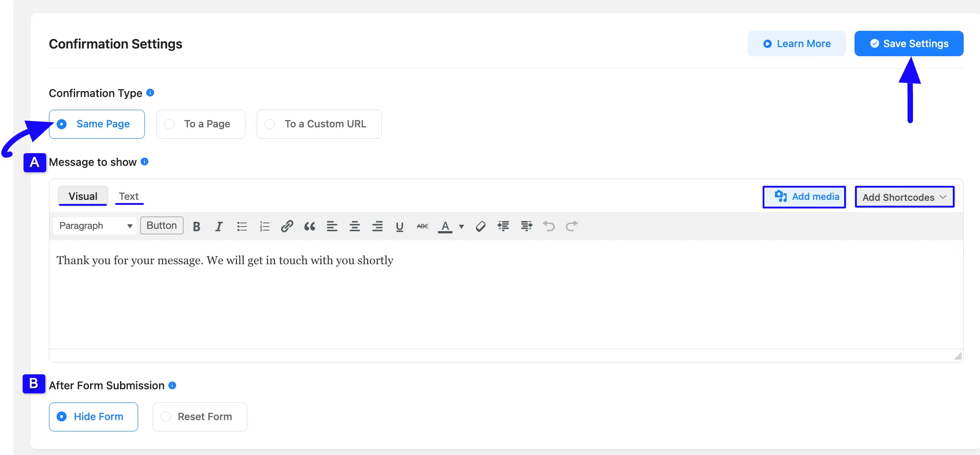Viewport: 980px width, 455px height.
Task: Align text center
Action: pyautogui.click(x=355, y=226)
